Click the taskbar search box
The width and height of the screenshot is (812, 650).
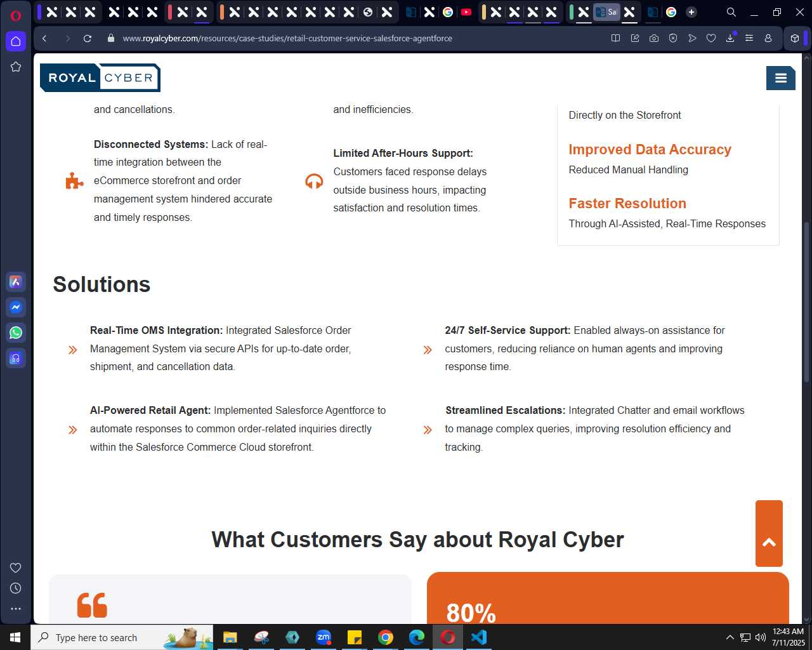pyautogui.click(x=122, y=637)
